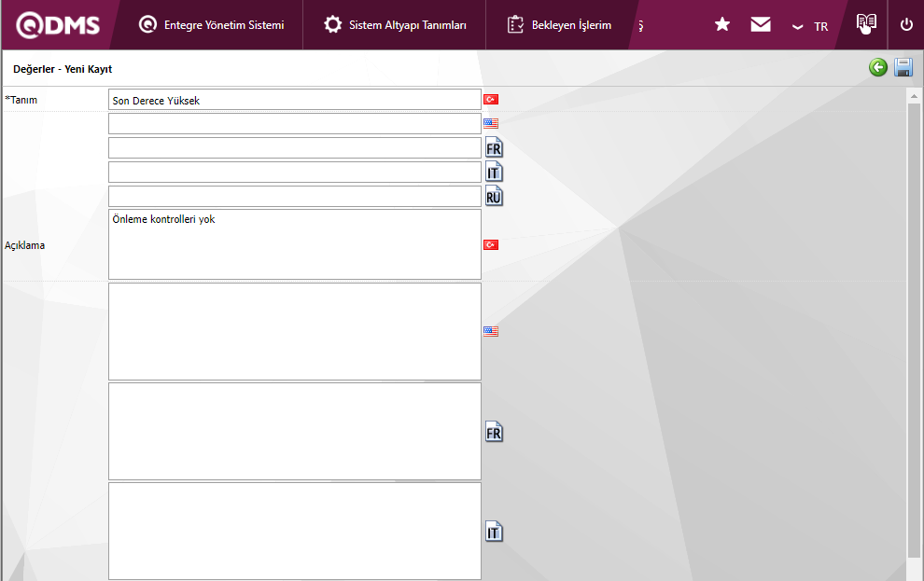Click the favorites star icon
The image size is (924, 581).
pos(721,24)
